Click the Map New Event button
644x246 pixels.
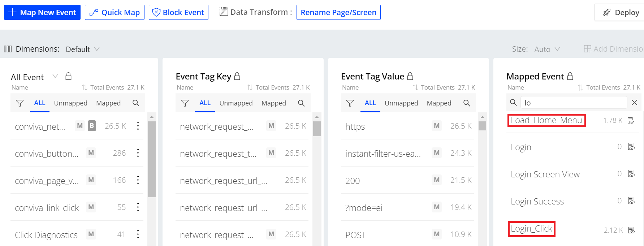click(x=42, y=12)
